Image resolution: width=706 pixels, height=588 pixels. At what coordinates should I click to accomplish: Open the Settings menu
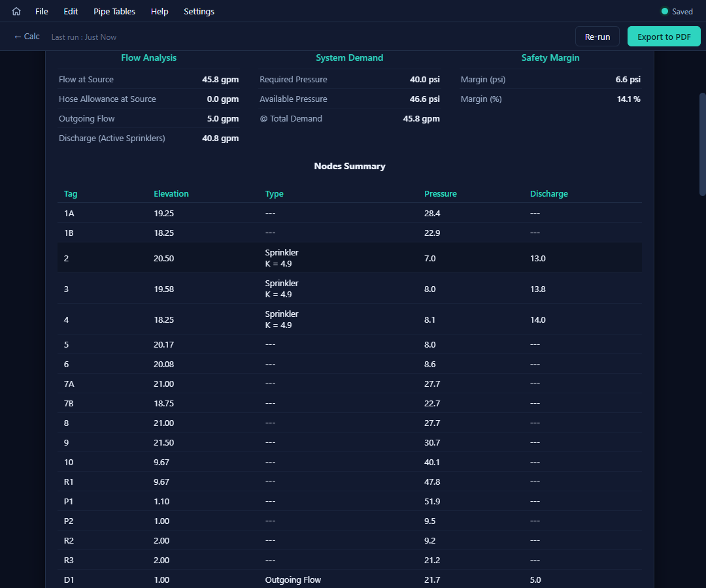coord(199,11)
